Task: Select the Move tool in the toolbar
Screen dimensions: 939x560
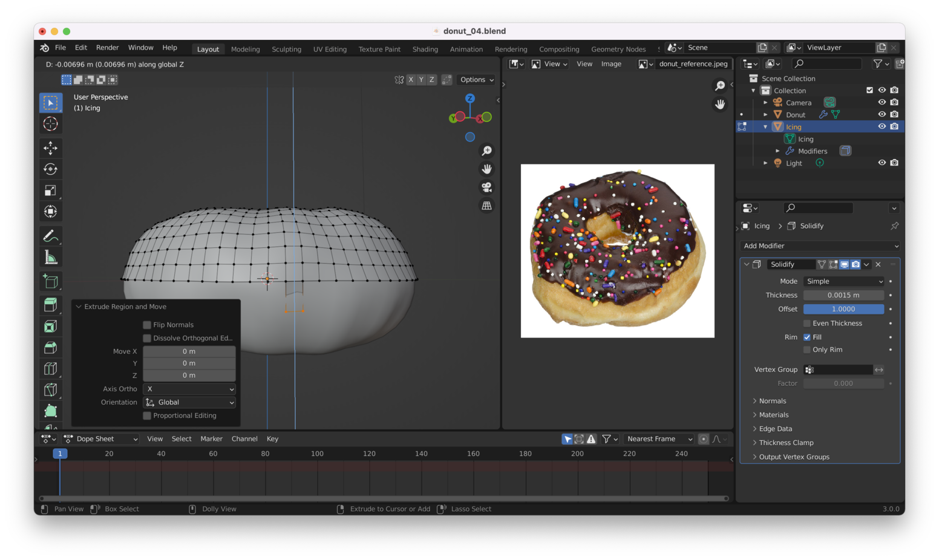Action: (x=51, y=148)
